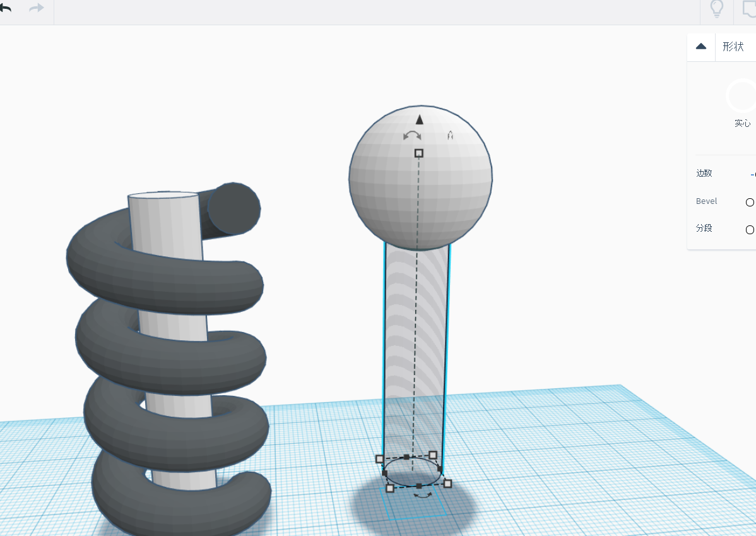Click the circular end cap of the spring
The image size is (756, 536).
click(234, 208)
